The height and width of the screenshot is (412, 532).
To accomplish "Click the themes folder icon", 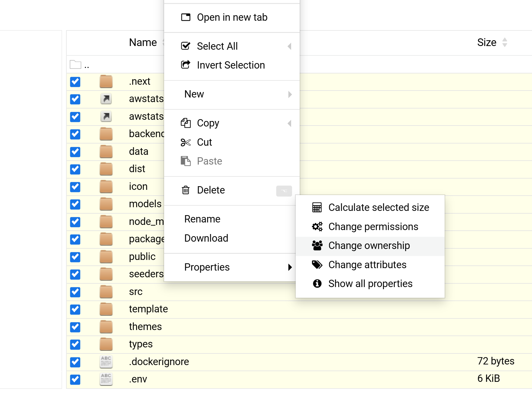I will [106, 327].
